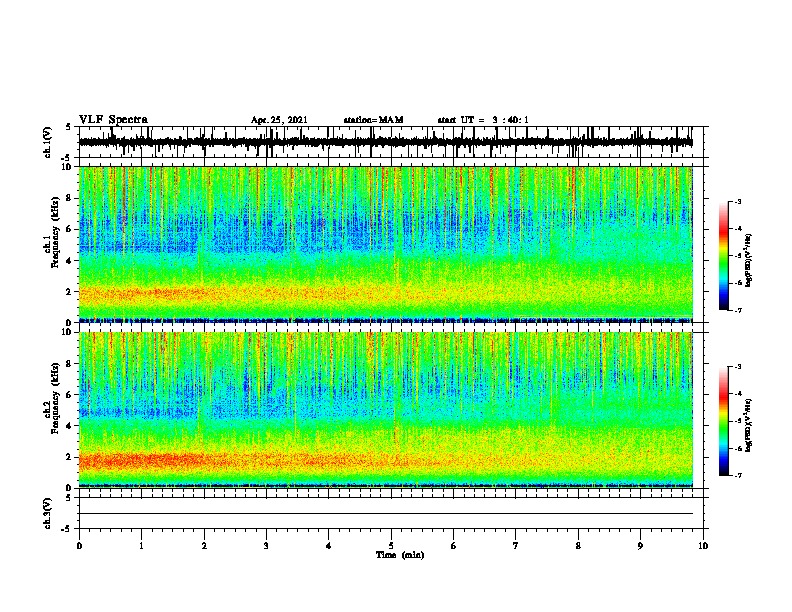This screenshot has width=792, height=612.
Task: Click time axis tick label '3'
Action: 266,546
